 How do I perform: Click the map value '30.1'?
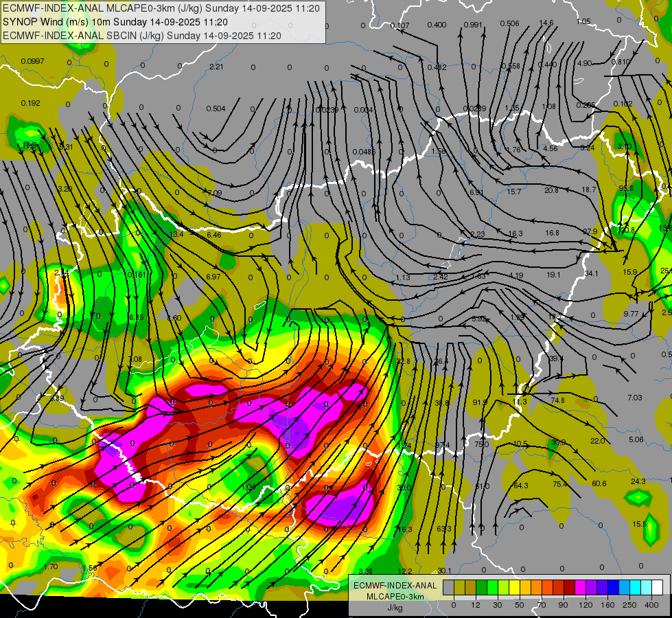tap(444, 571)
